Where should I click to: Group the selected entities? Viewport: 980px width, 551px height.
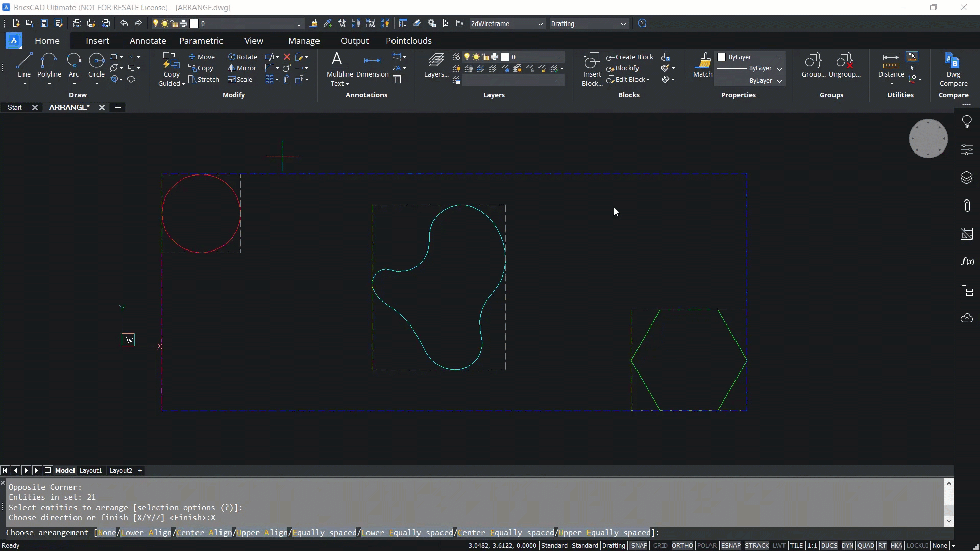(814, 65)
